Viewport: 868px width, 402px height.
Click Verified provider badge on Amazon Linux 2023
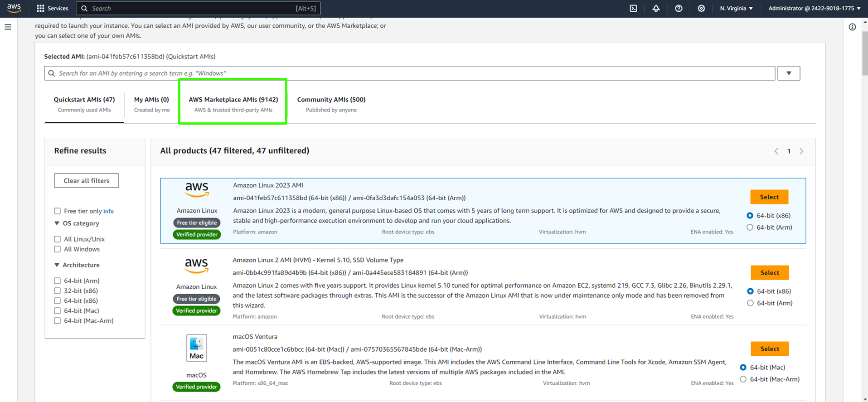pos(197,234)
